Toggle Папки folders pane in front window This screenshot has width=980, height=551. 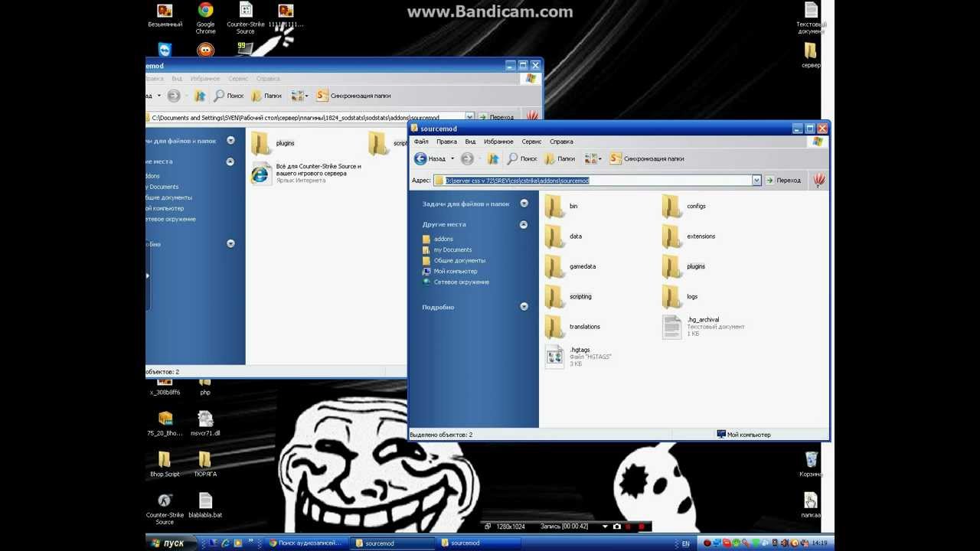tap(560, 158)
